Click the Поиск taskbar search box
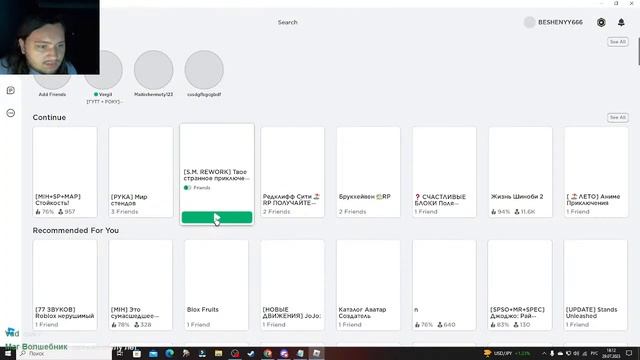 click(x=63, y=353)
